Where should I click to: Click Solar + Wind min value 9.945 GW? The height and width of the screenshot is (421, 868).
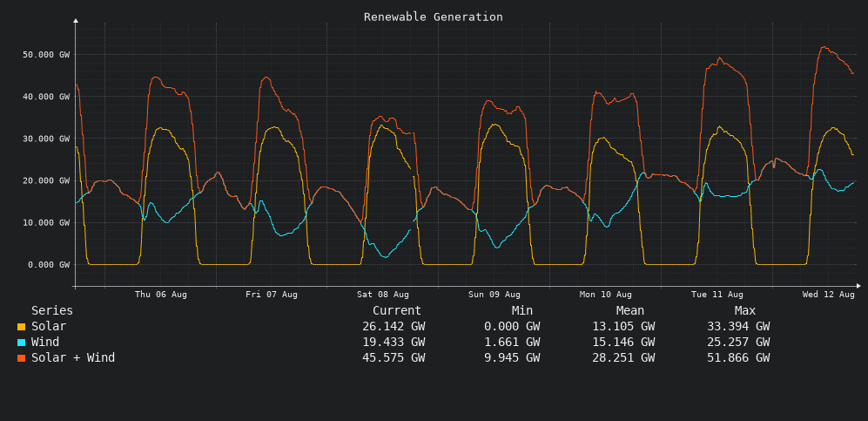click(x=512, y=357)
